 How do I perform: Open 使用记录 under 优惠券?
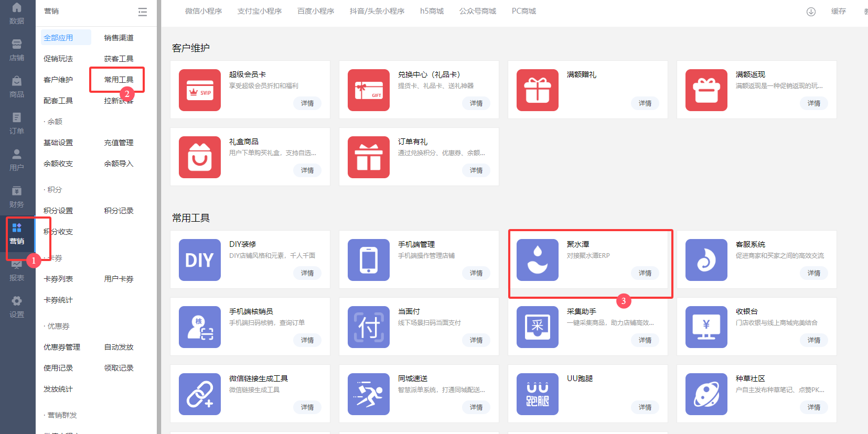[x=58, y=368]
